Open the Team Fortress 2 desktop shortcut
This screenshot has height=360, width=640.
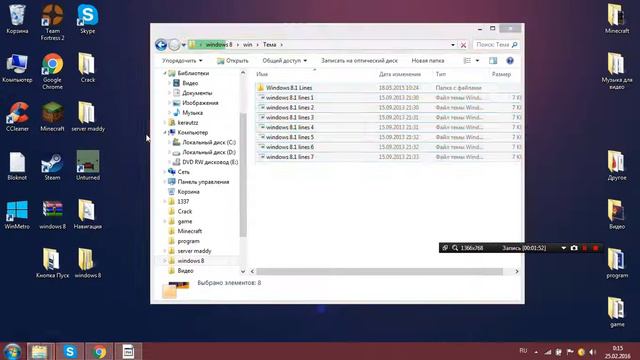coord(52,22)
